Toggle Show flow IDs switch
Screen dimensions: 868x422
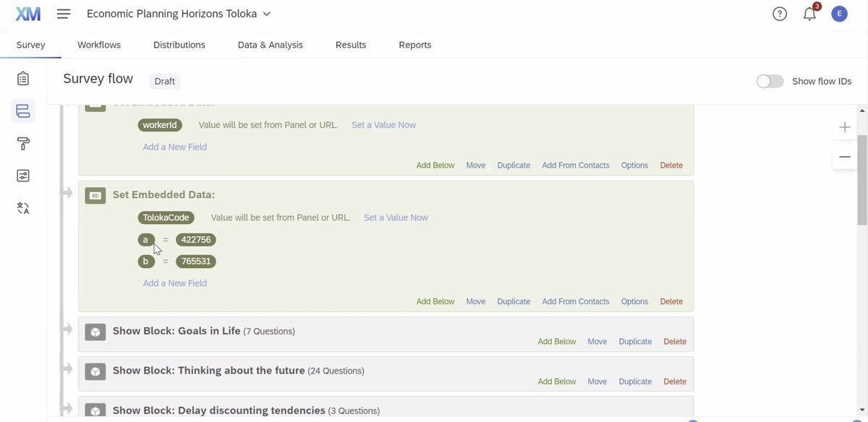770,81
